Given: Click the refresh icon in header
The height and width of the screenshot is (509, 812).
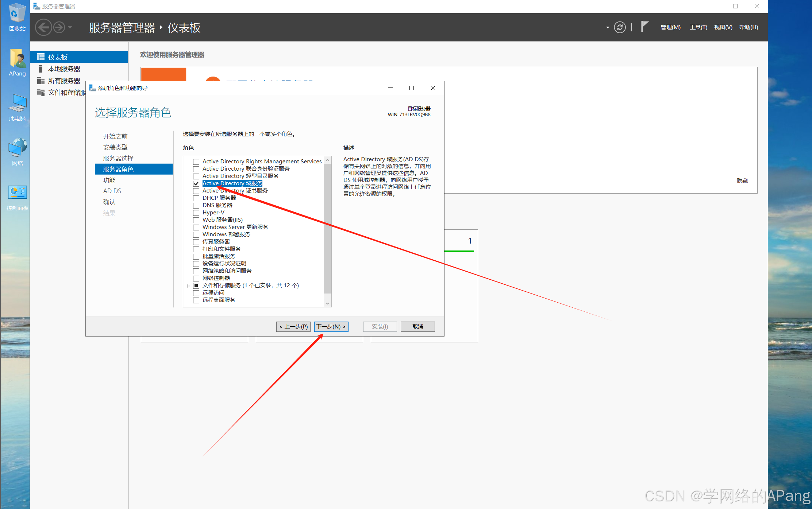Looking at the screenshot, I should [620, 27].
